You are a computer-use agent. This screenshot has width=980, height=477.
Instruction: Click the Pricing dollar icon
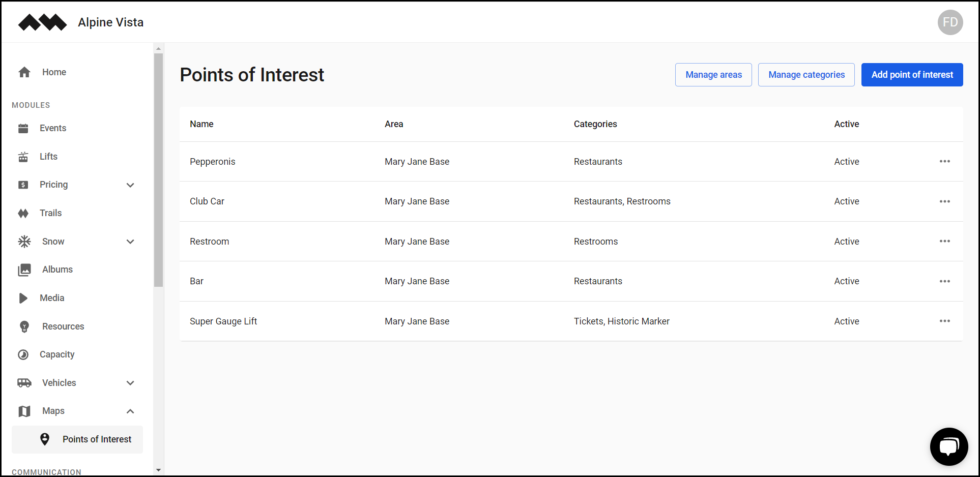point(23,185)
